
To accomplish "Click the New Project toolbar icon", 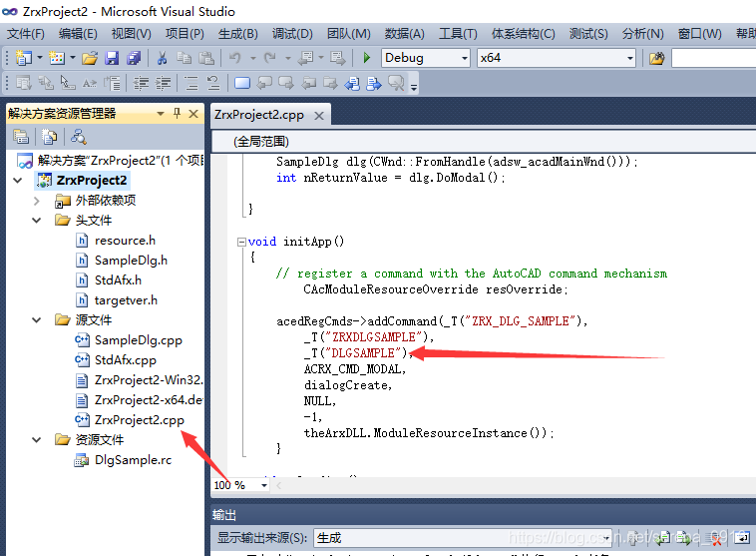I will point(24,58).
